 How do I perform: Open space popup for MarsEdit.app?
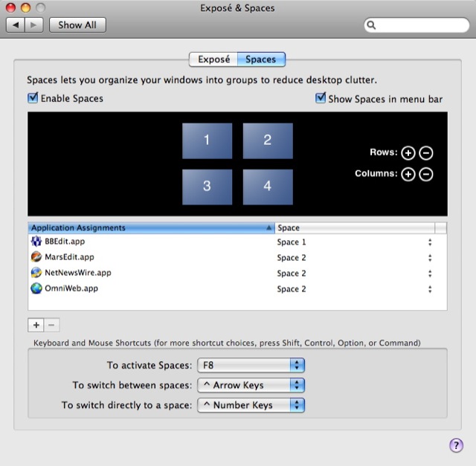[430, 258]
